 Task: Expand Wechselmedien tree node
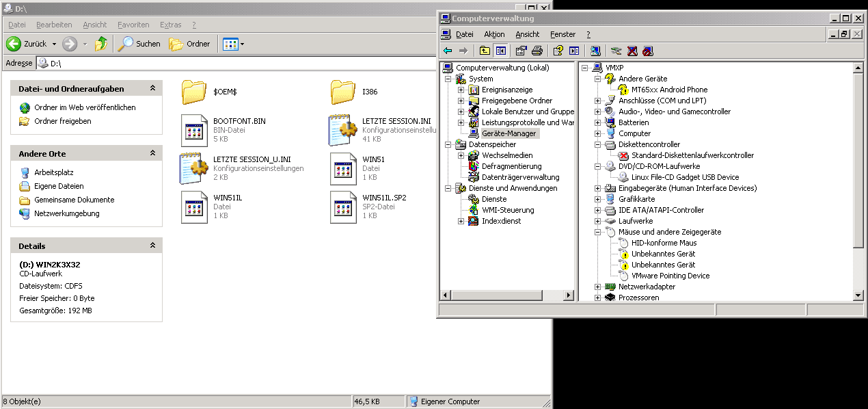pos(461,155)
